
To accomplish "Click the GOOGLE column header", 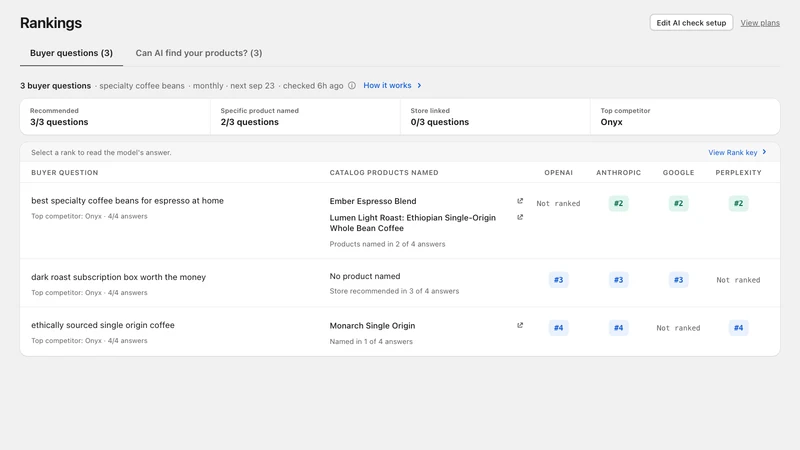I will tap(679, 172).
